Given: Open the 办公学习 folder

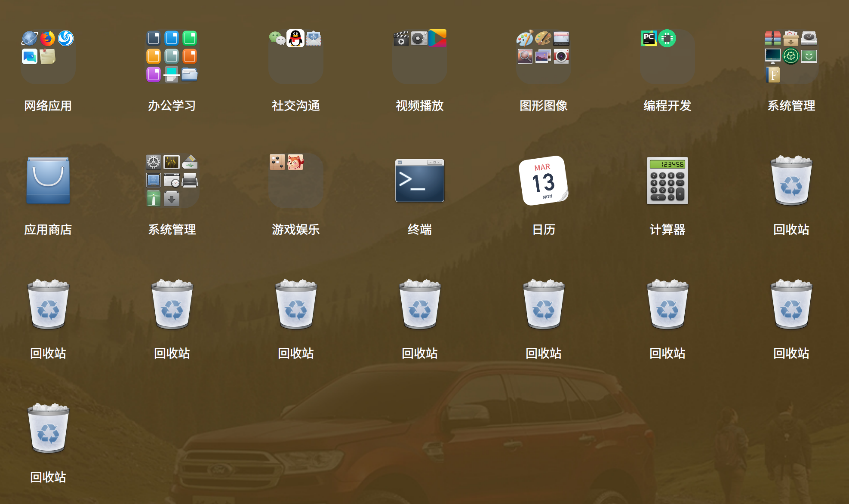Looking at the screenshot, I should (172, 56).
